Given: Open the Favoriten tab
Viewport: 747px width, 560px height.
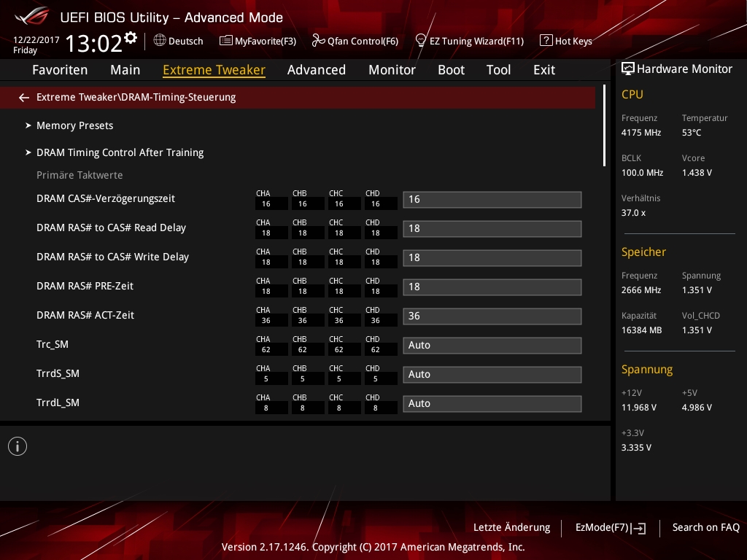Looking at the screenshot, I should pyautogui.click(x=60, y=70).
